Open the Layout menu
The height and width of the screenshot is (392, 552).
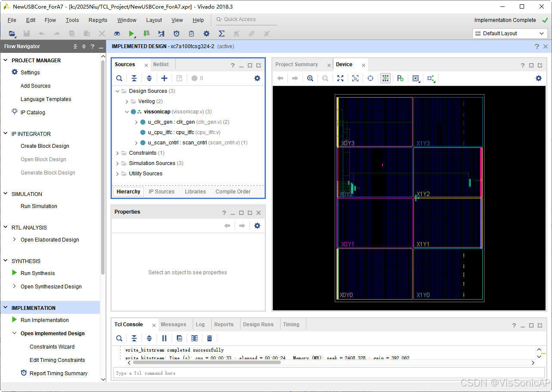(x=154, y=20)
